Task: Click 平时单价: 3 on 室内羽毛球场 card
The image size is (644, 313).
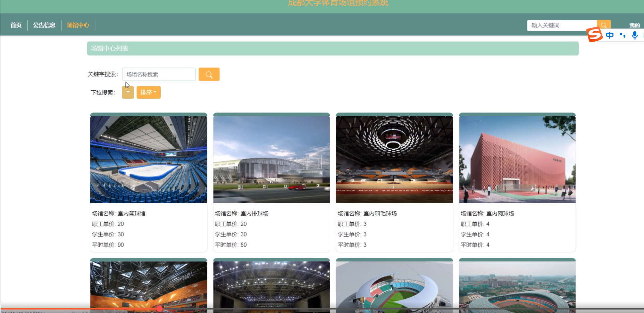Action: click(352, 245)
